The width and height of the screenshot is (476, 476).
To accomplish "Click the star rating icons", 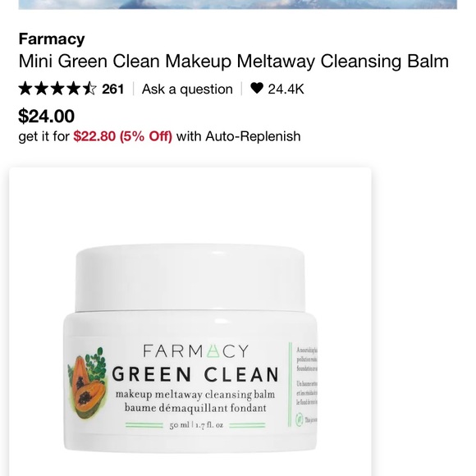I will point(57,89).
